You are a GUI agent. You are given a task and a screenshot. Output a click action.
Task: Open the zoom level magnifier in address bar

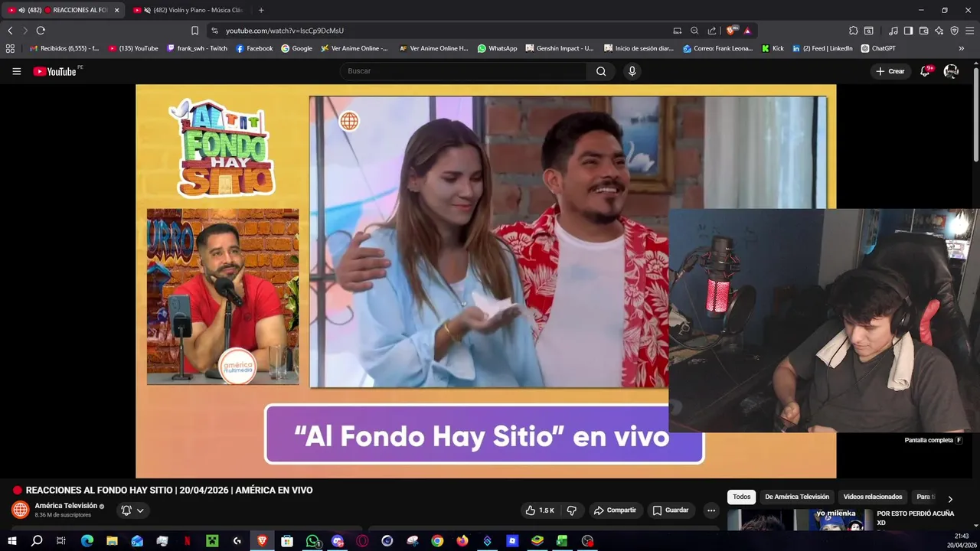[x=694, y=31]
